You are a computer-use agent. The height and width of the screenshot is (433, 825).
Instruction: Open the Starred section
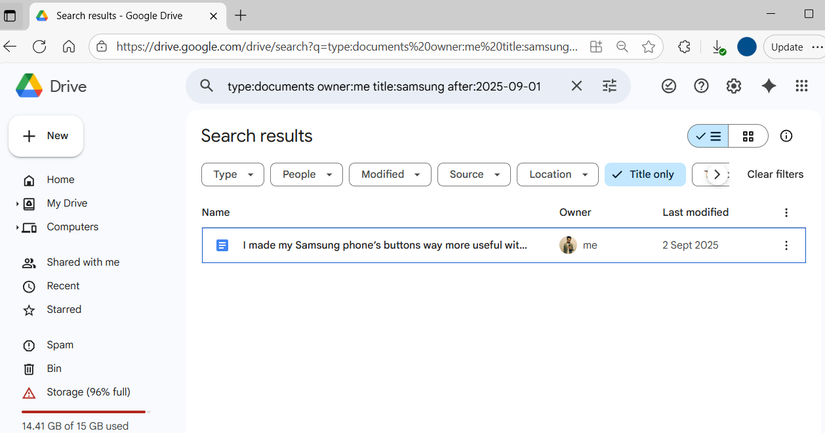[64, 310]
